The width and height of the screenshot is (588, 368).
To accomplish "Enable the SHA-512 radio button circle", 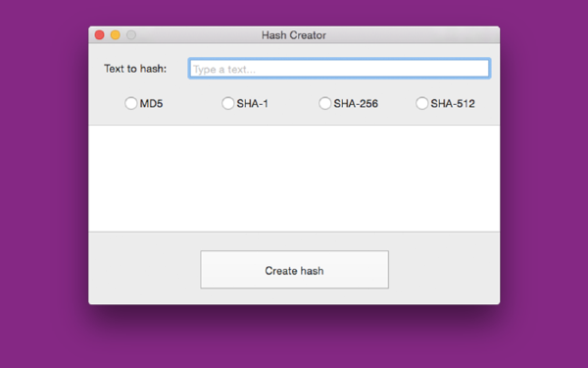I will 421,103.
